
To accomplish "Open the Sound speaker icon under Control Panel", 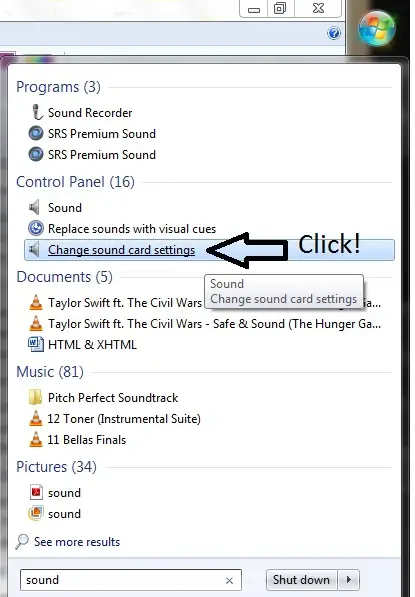I will click(34, 208).
